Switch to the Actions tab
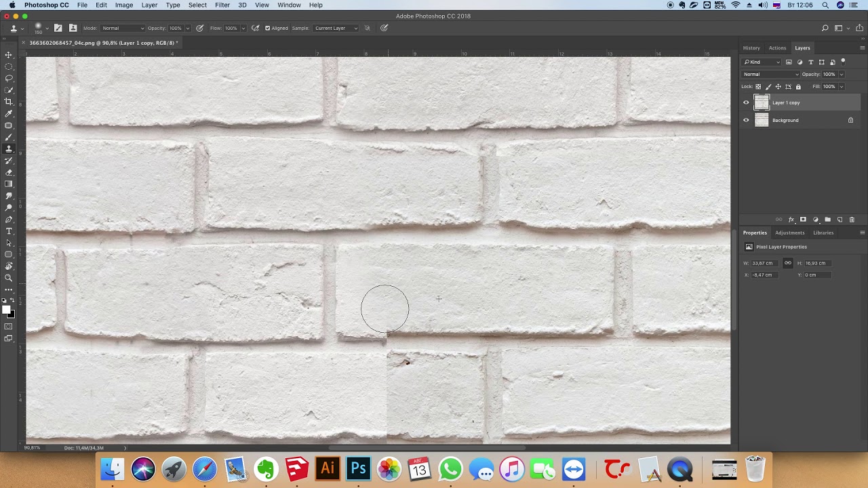The height and width of the screenshot is (488, 868). pyautogui.click(x=777, y=48)
